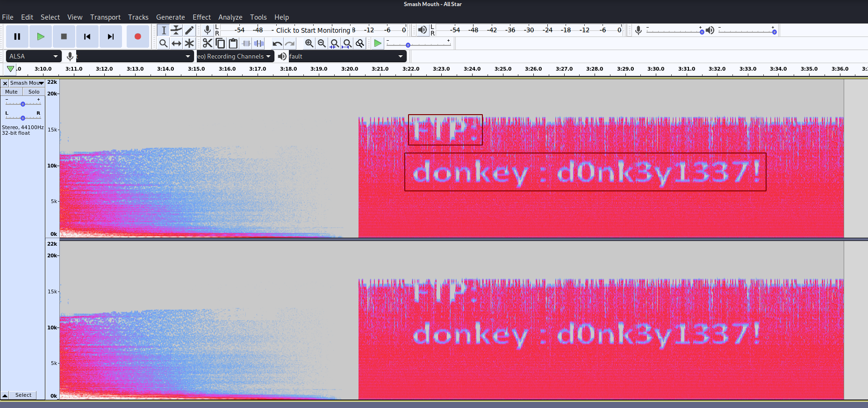Click timeline ruler at 3:20.0
The width and height of the screenshot is (868, 408).
point(350,69)
